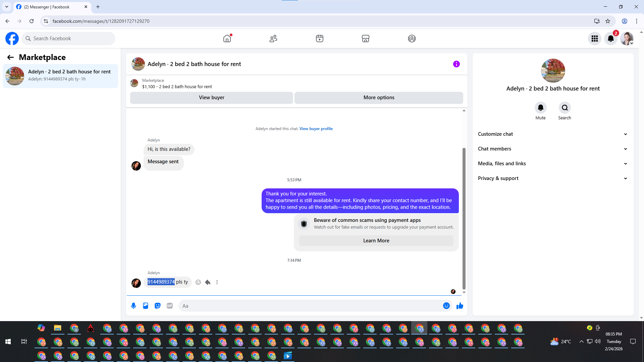Reply to Adelyn's phone number message
This screenshot has height=362, width=644.
tap(208, 282)
